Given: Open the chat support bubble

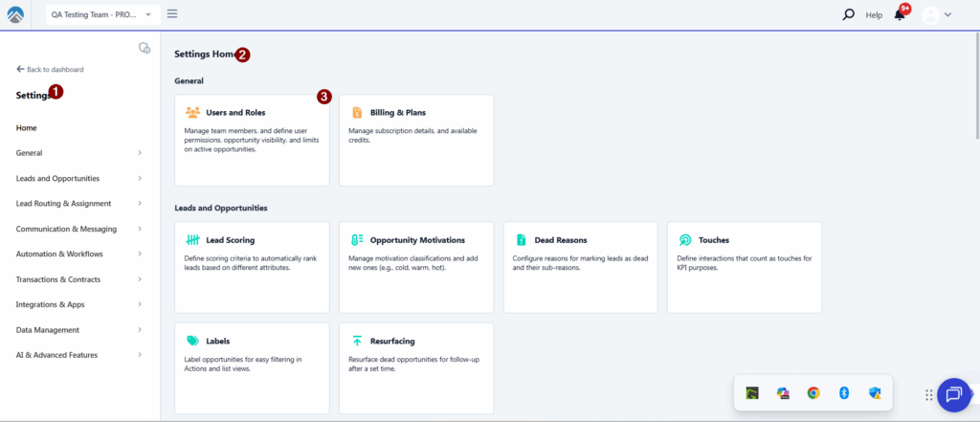Looking at the screenshot, I should coord(953,393).
